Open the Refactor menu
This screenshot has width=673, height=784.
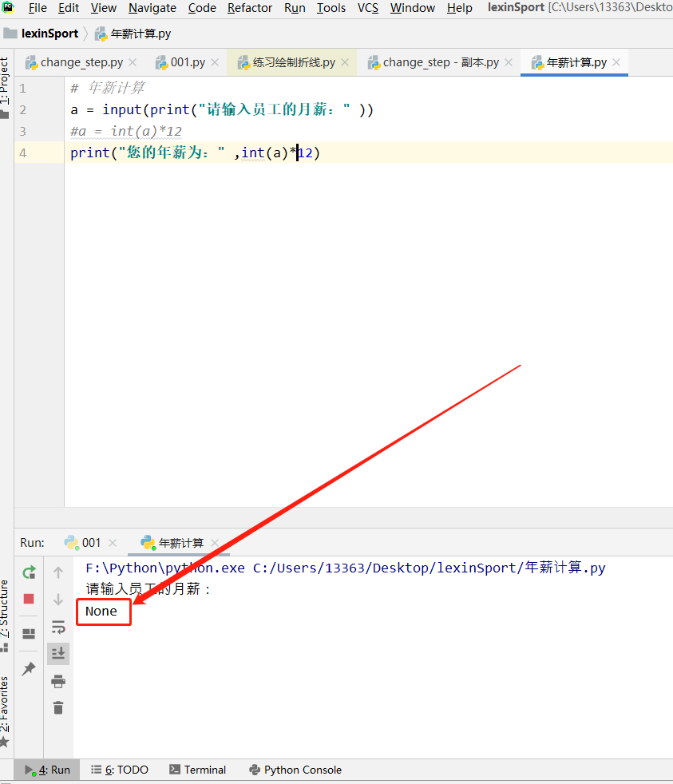coord(250,8)
